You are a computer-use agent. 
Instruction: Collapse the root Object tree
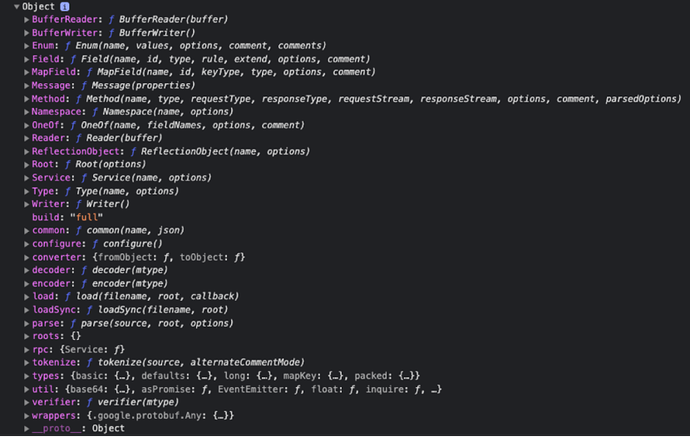[16, 7]
